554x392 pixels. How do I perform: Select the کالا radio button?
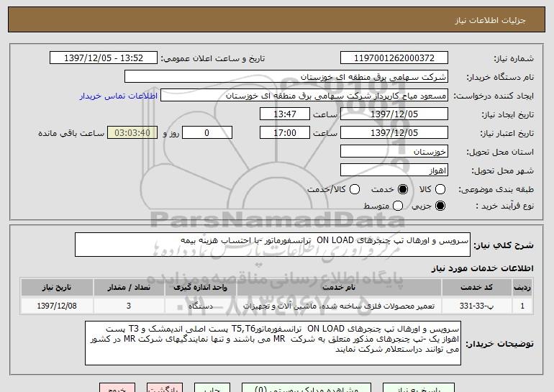point(441,188)
